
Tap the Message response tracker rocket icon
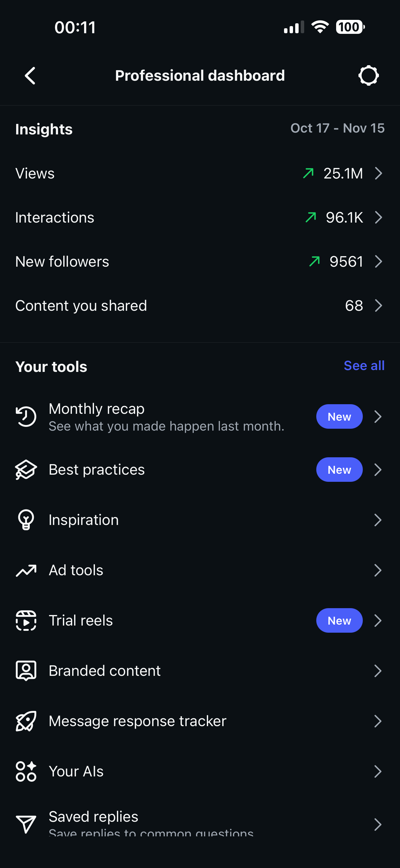pyautogui.click(x=26, y=721)
